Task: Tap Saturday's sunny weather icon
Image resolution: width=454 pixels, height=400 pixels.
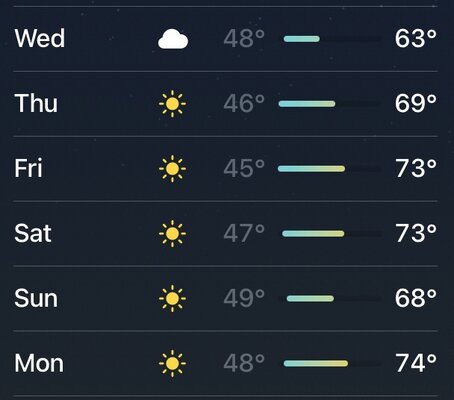Action: 172,233
